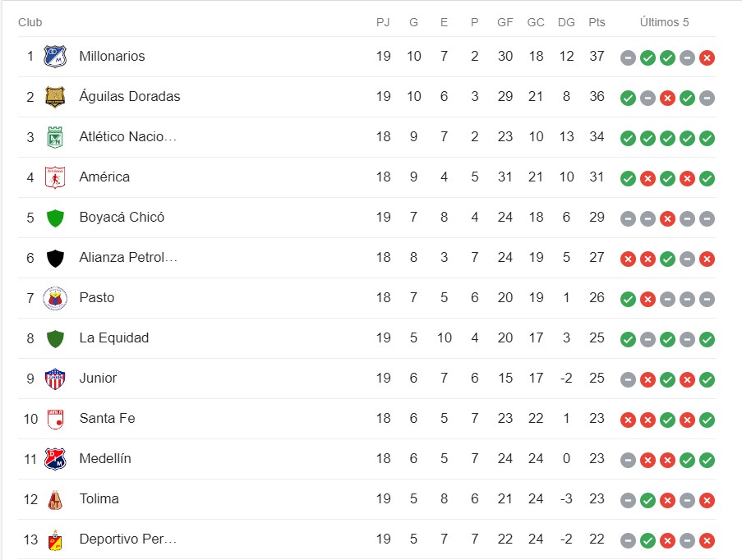Click the Pts column header
Viewport: 742px width, 560px height.
click(x=597, y=22)
